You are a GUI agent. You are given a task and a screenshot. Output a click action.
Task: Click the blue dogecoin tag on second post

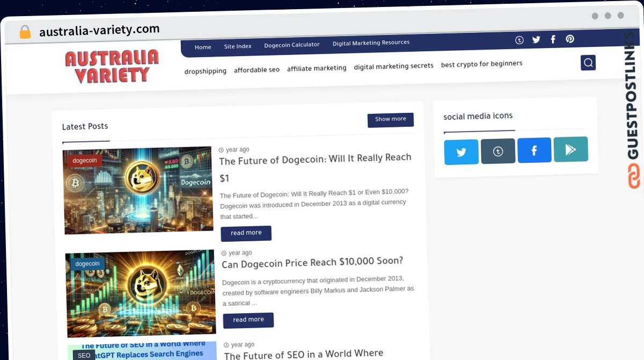tap(87, 264)
